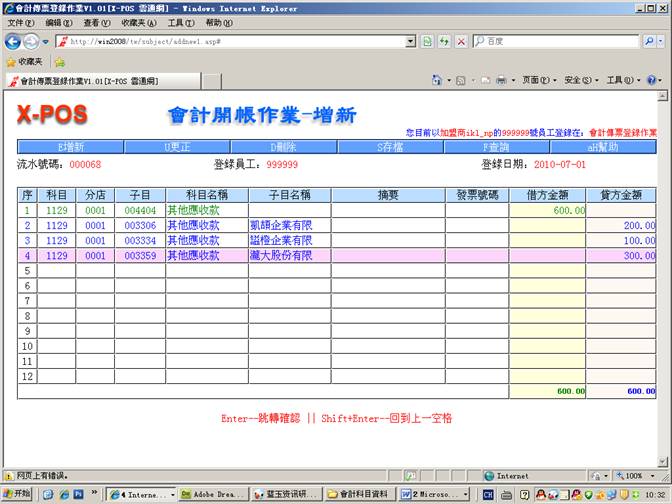Screen dimensions: 672x504
Task: Click the D刪除 (Delete) button
Action: click(x=284, y=147)
